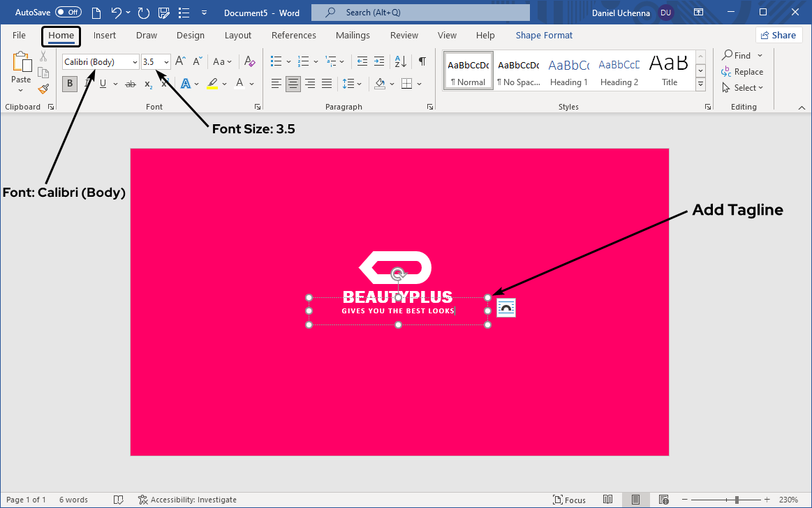Image resolution: width=812 pixels, height=508 pixels.
Task: Click the Sort A-to-Z icon
Action: coord(401,61)
